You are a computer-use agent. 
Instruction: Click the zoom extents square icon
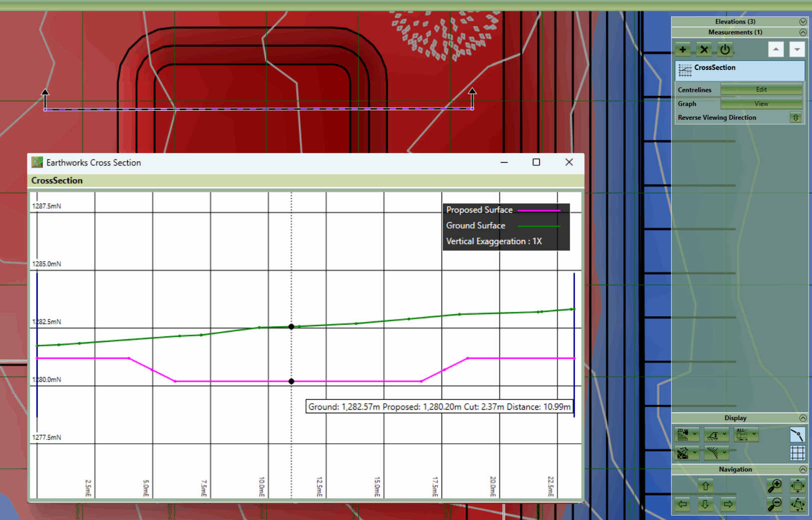[x=798, y=485]
